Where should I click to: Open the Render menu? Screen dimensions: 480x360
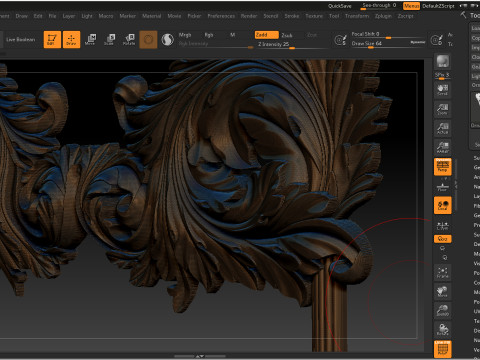click(x=249, y=16)
